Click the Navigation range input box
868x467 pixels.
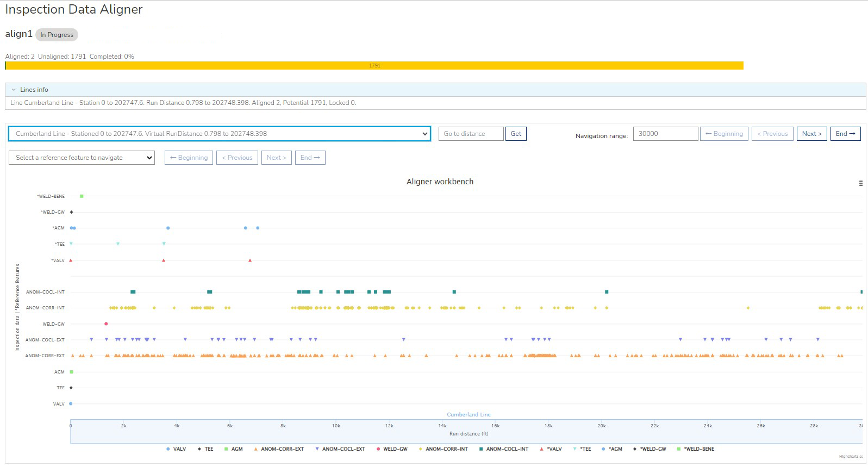(x=665, y=134)
